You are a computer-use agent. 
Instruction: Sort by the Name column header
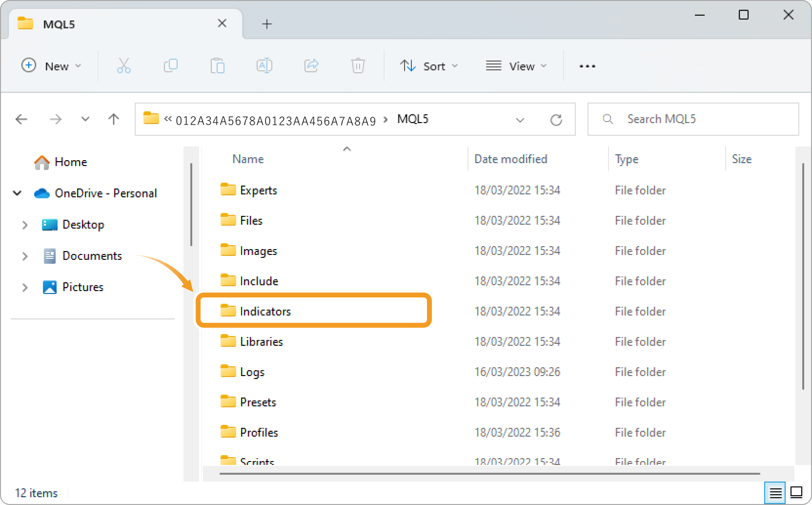[248, 159]
